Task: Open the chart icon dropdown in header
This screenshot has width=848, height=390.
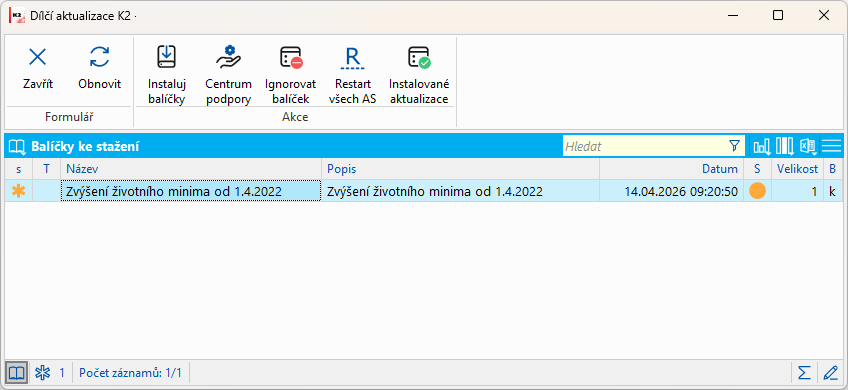Action: (762, 146)
